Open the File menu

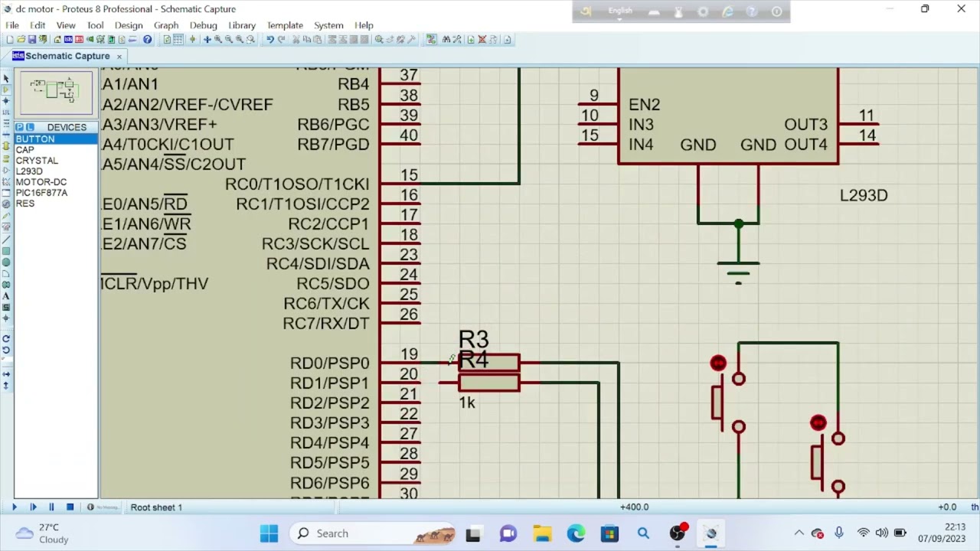[12, 25]
